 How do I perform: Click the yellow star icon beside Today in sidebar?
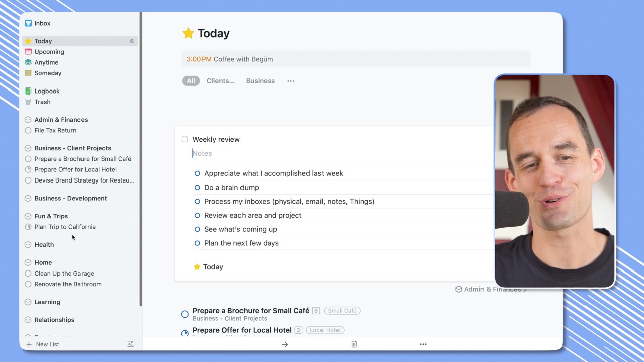click(28, 41)
